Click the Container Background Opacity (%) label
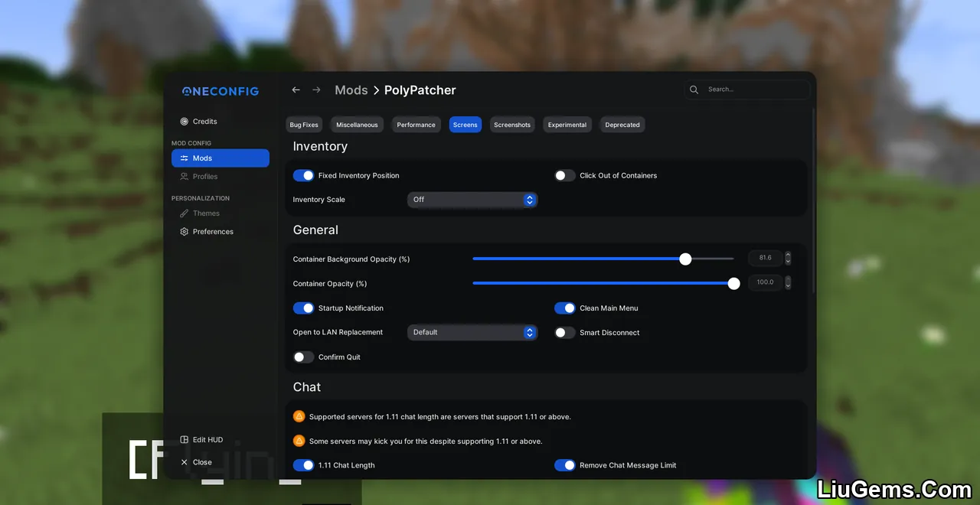 pyautogui.click(x=351, y=259)
